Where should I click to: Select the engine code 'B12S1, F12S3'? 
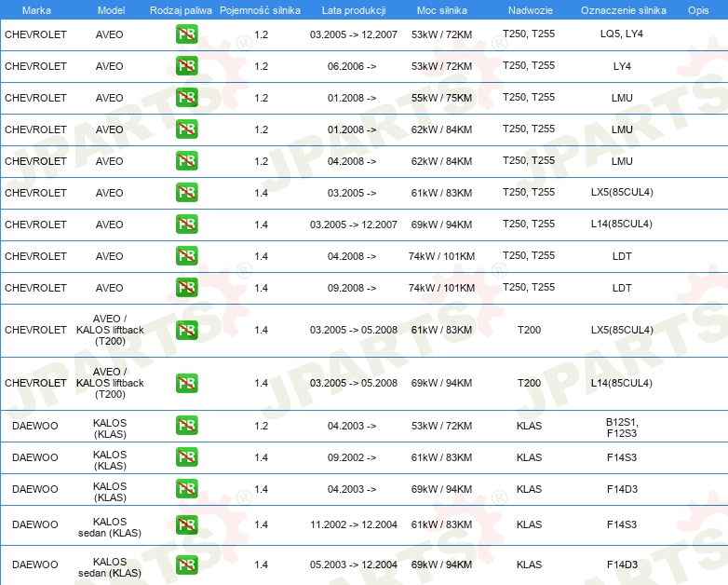(622, 428)
